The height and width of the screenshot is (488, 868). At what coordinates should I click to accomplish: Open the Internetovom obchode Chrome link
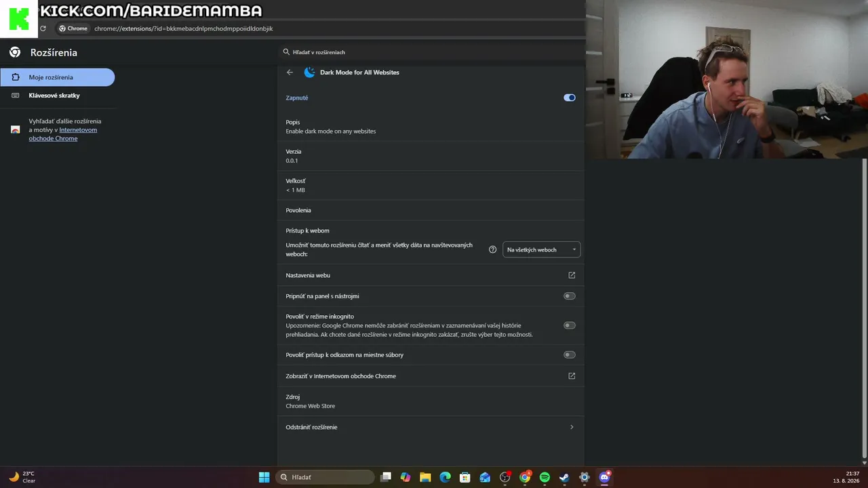tap(63, 134)
